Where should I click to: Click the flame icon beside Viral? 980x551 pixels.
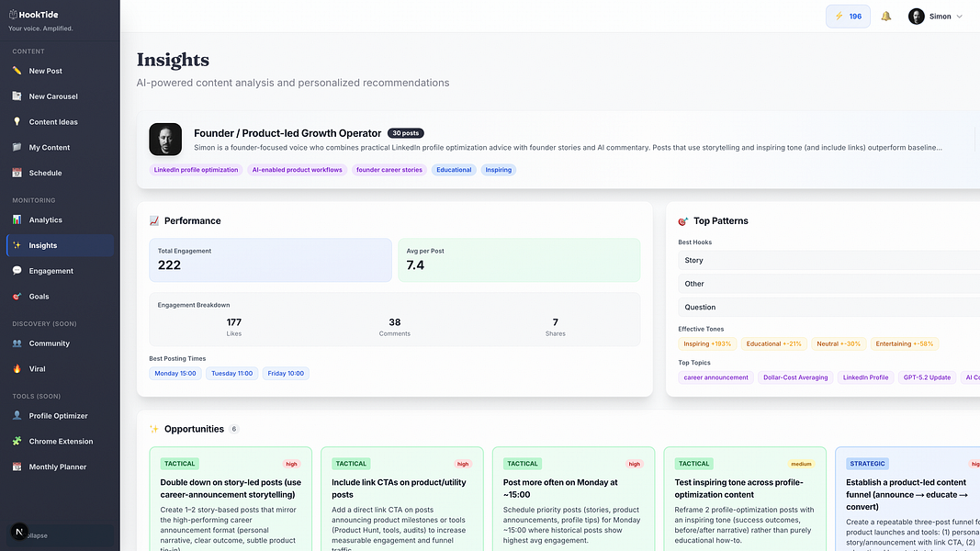coord(17,369)
